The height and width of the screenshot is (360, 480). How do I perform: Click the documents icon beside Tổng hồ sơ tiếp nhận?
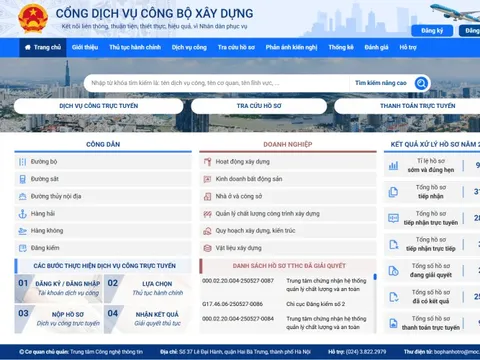tap(393, 192)
